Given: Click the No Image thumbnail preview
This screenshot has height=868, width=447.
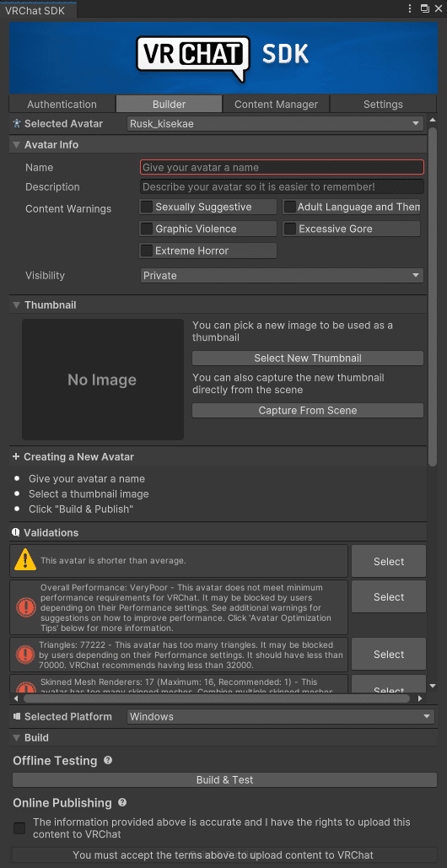Looking at the screenshot, I should pos(102,380).
